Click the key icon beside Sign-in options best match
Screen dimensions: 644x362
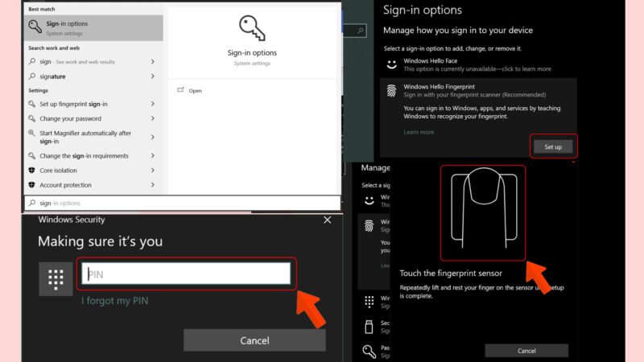coord(35,27)
